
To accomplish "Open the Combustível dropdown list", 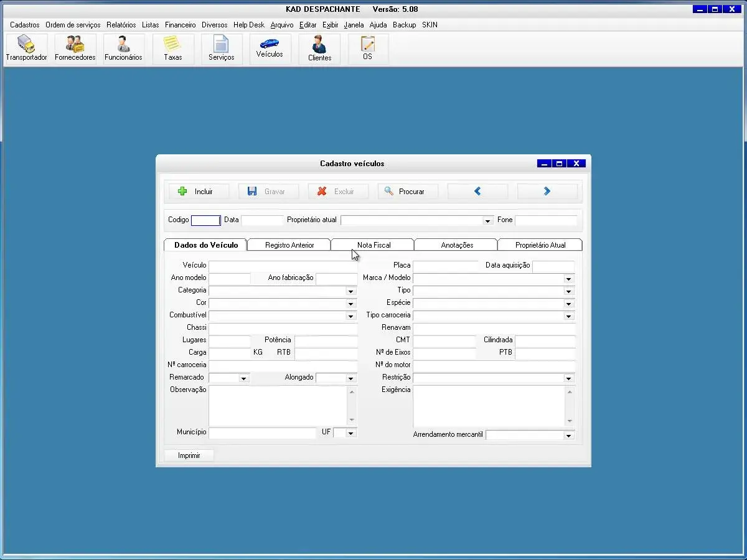I will pyautogui.click(x=350, y=316).
